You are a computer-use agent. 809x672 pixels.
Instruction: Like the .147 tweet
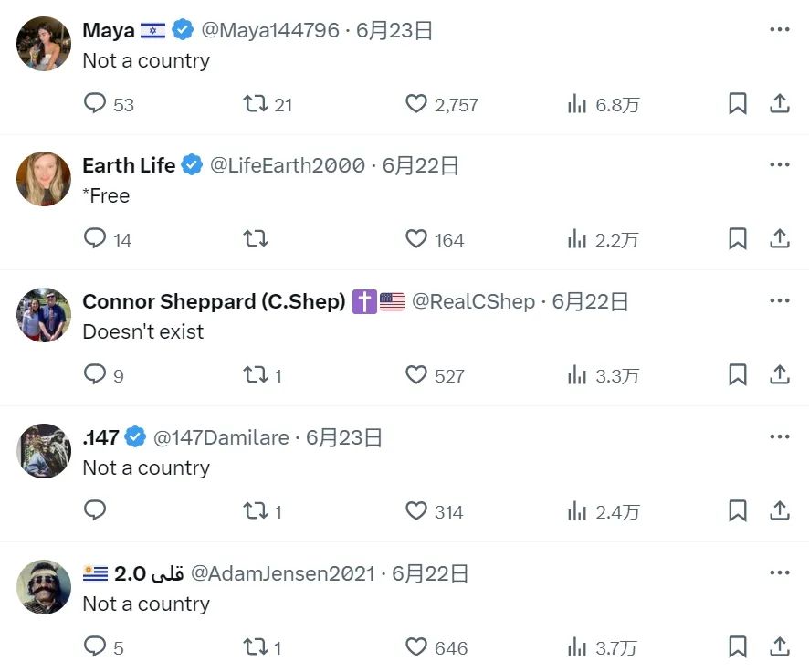pyautogui.click(x=416, y=511)
